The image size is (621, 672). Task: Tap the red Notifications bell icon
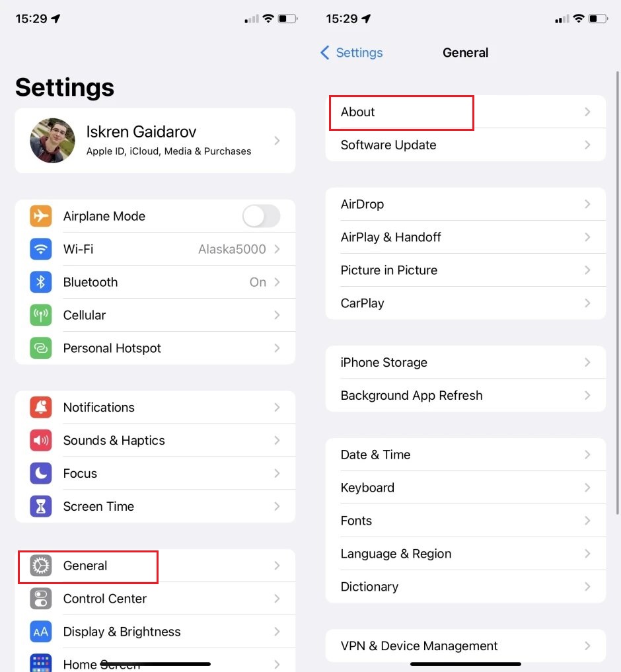pyautogui.click(x=41, y=407)
